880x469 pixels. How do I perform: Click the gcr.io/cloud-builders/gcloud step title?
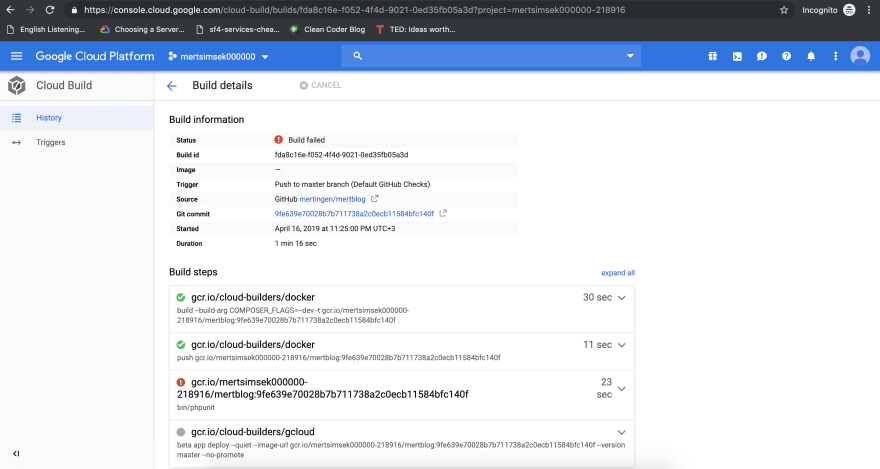253,432
